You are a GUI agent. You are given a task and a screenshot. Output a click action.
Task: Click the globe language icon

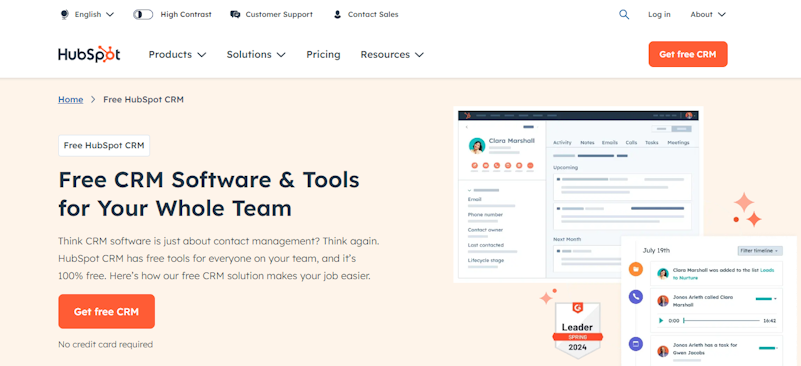64,14
